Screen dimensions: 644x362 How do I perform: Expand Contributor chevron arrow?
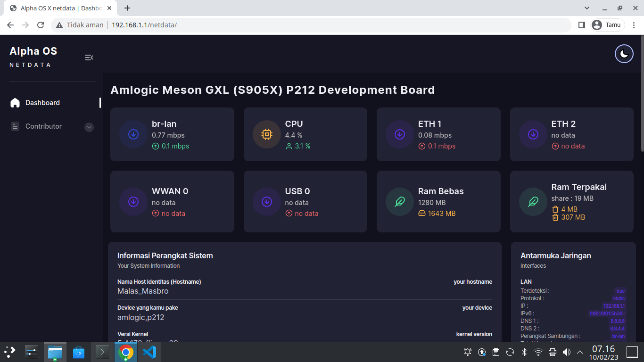point(89,127)
